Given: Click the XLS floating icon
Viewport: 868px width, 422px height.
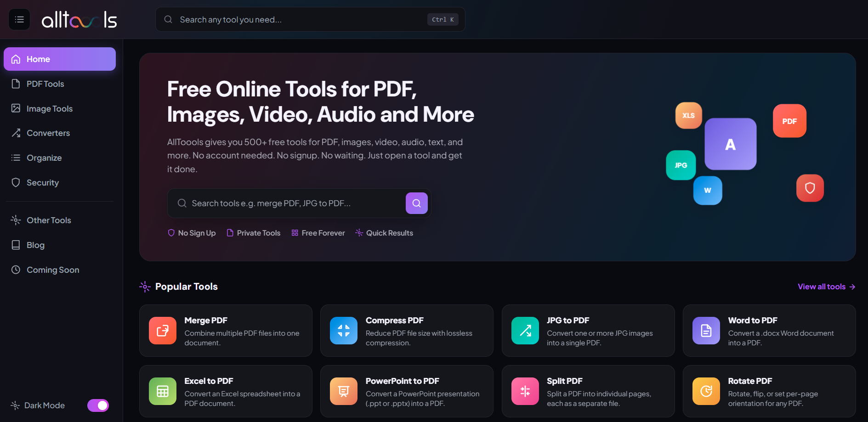Looking at the screenshot, I should click(x=688, y=116).
